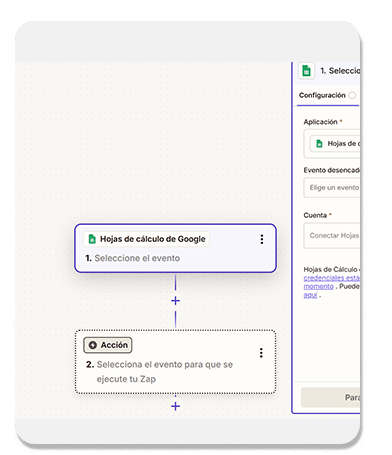Select the Hojas de cálculo de Google trigger card

(x=175, y=248)
